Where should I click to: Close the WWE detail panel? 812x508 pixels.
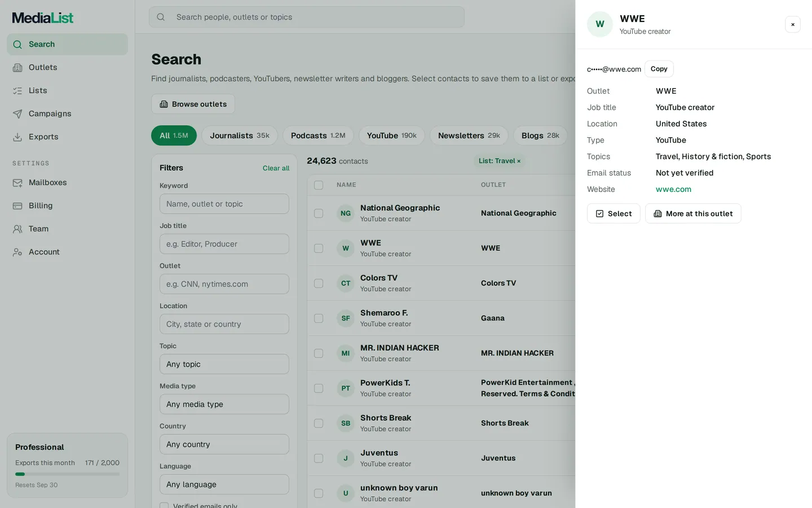793,24
